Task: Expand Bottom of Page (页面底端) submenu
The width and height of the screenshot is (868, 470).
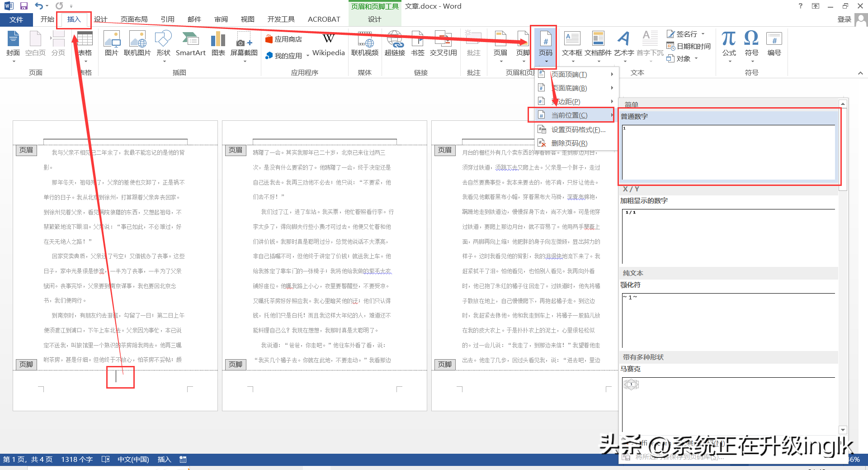Action: pyautogui.click(x=576, y=88)
